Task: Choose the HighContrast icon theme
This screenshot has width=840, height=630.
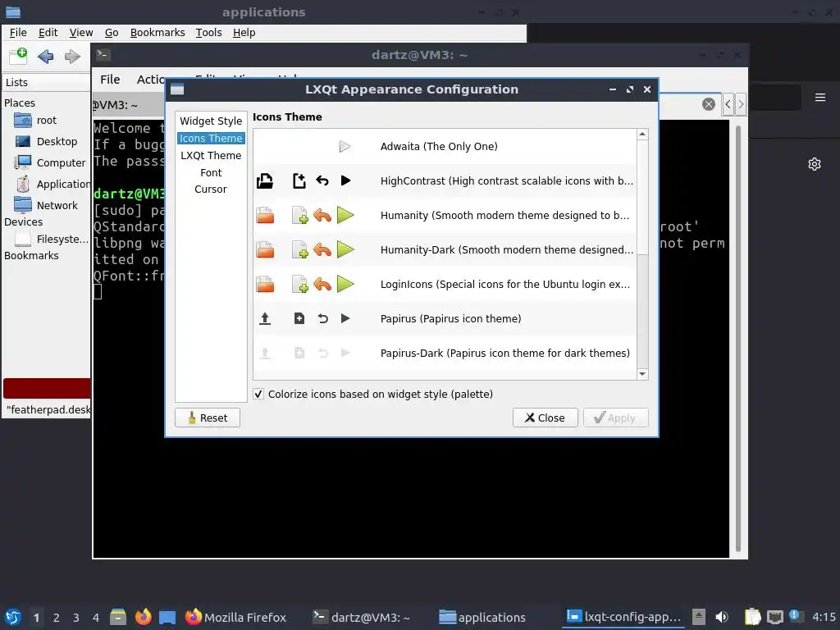Action: (445, 181)
